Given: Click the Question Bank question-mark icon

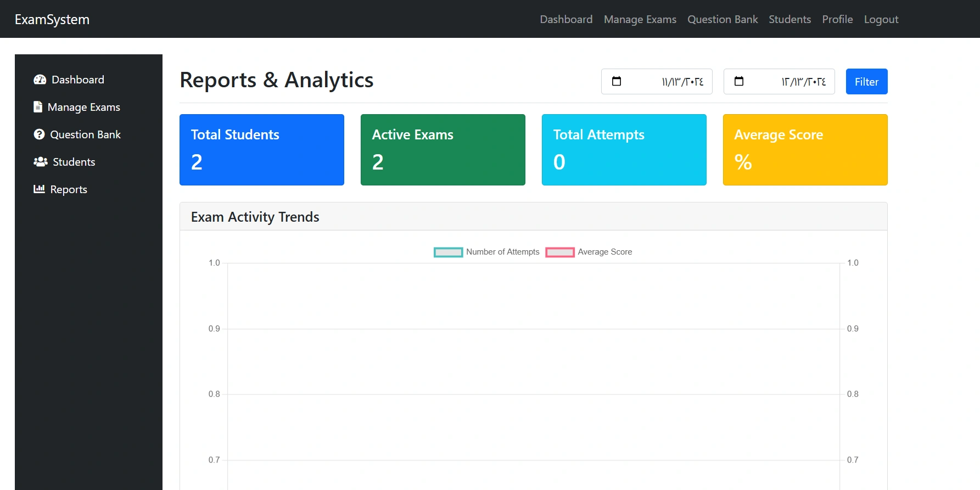Looking at the screenshot, I should click(39, 134).
